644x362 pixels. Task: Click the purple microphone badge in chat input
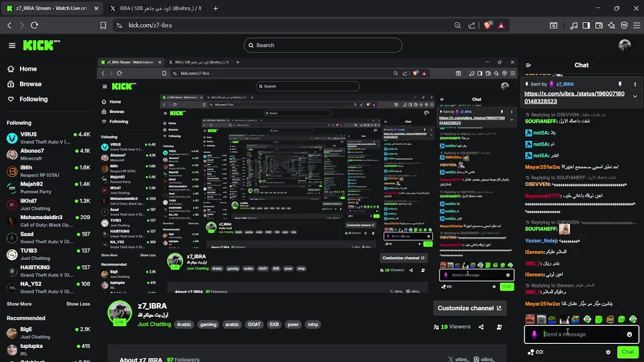(x=534, y=334)
